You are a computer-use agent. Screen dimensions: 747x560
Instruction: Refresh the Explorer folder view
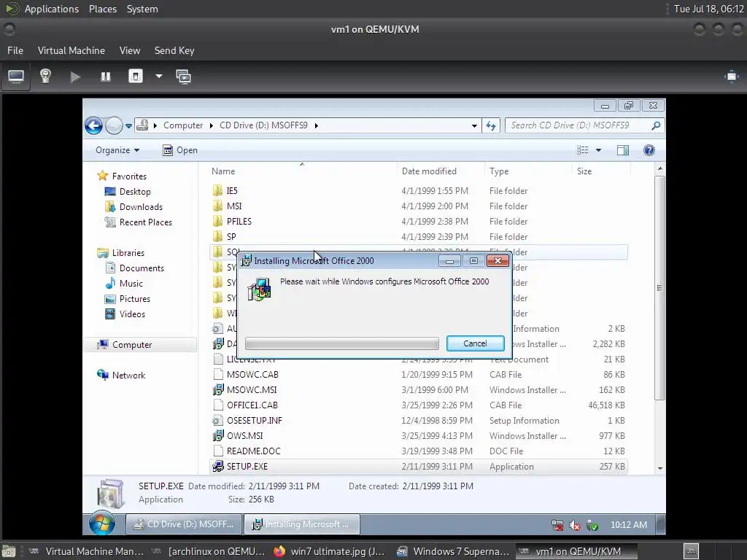[491, 125]
